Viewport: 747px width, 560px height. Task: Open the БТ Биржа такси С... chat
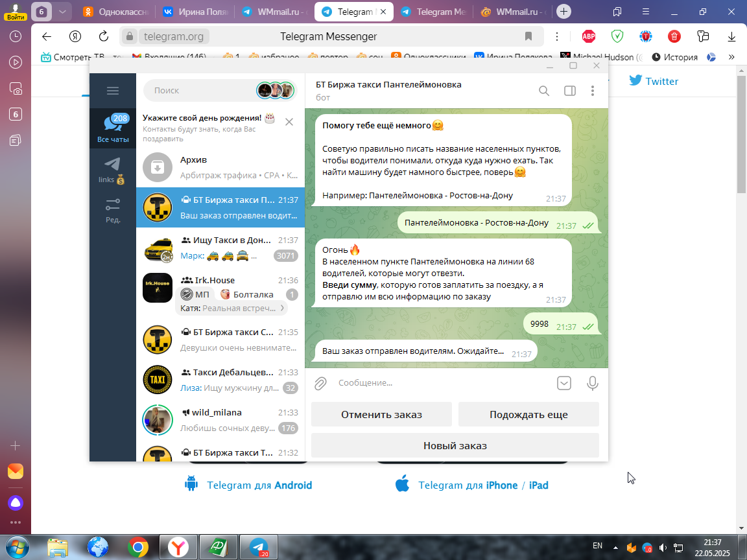tap(220, 340)
